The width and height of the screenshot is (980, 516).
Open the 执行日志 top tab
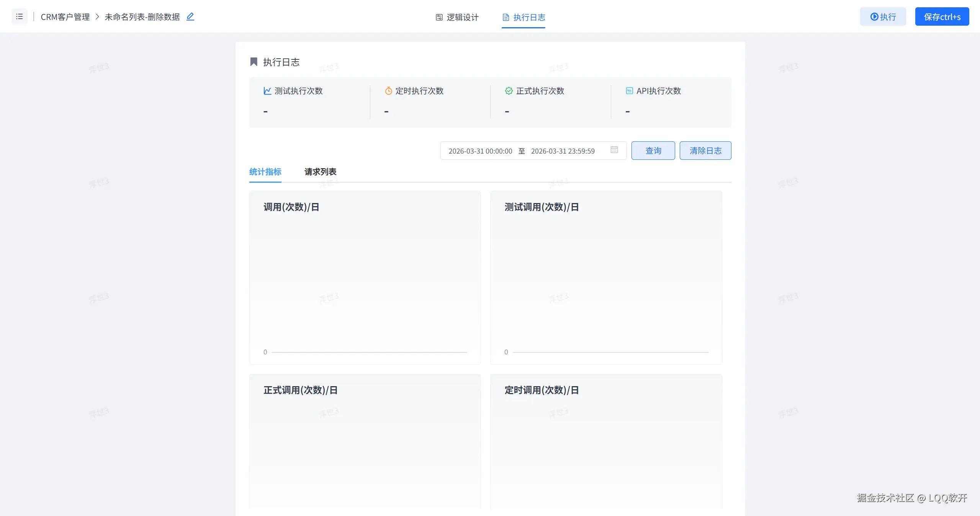pos(524,17)
